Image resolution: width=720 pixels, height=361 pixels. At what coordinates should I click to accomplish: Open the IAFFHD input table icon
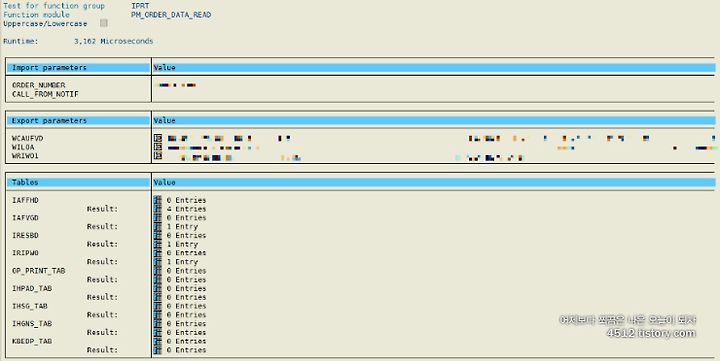coord(158,200)
